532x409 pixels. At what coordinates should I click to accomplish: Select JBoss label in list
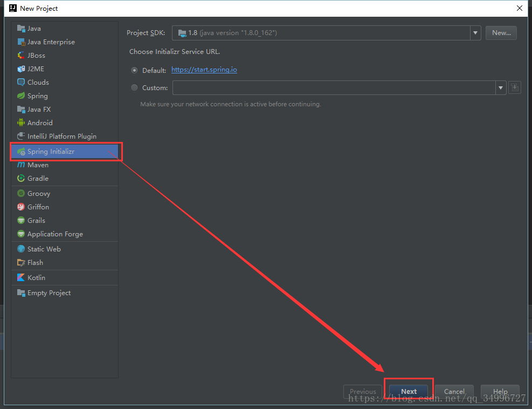click(x=36, y=56)
